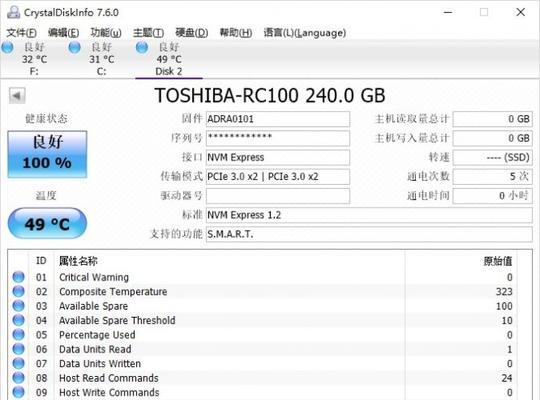The height and width of the screenshot is (400, 540).
Task: Click the masked serial number field
Action: (x=278, y=138)
